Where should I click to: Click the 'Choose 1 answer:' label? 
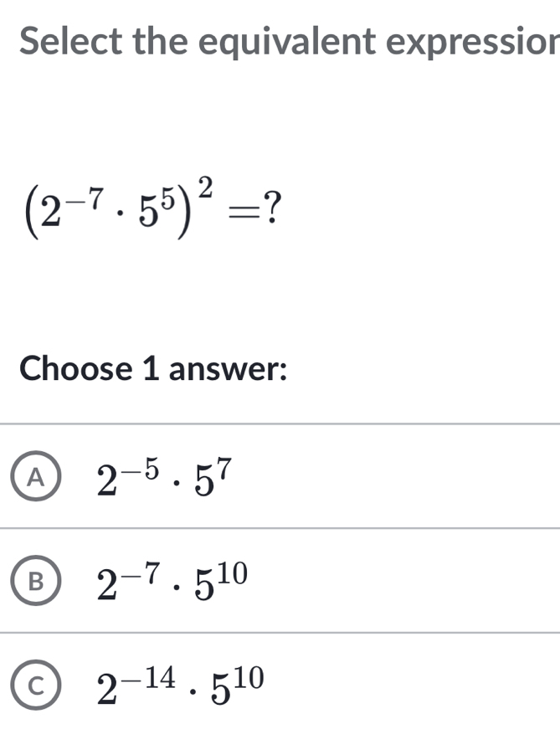(155, 369)
